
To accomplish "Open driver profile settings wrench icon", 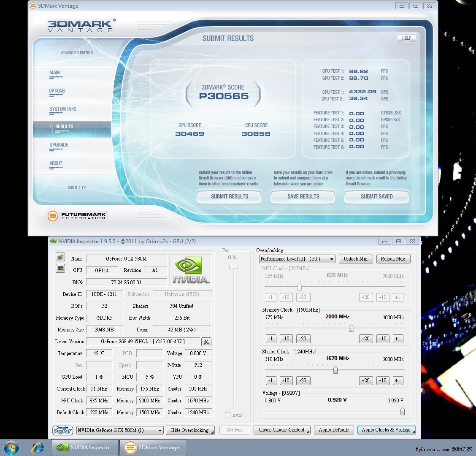I will click(x=206, y=342).
